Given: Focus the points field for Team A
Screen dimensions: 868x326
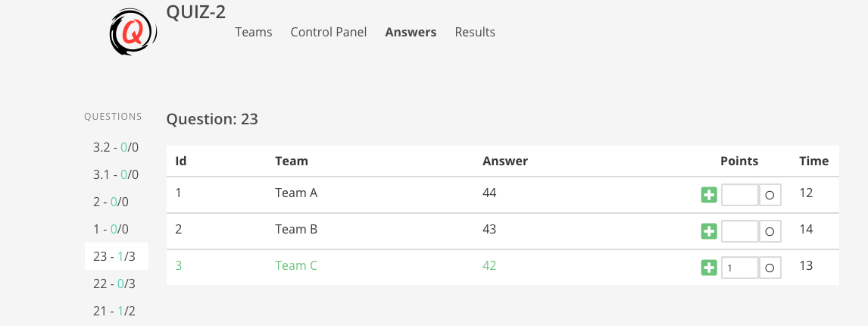Looking at the screenshot, I should click(739, 195).
